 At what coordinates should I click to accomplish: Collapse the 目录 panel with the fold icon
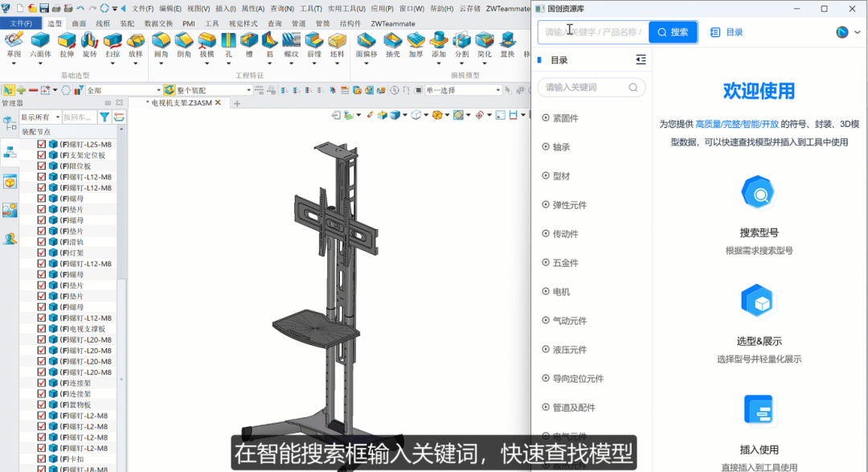click(x=641, y=60)
